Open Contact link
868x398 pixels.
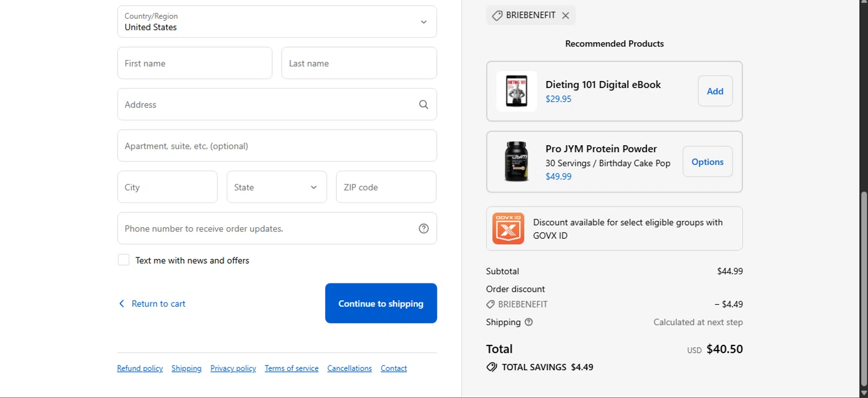tap(393, 368)
